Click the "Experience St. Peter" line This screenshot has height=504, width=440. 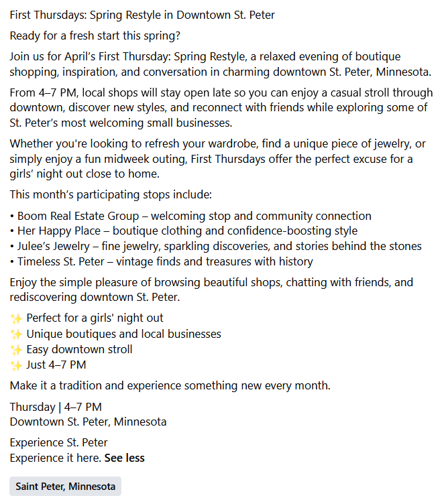click(x=59, y=442)
